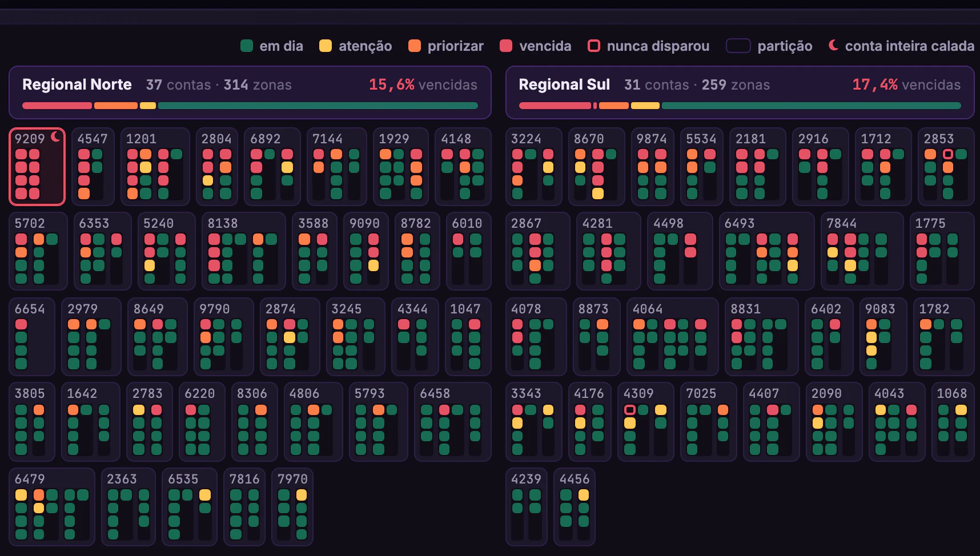Select account card 6458
980x556 pixels.
tap(453, 422)
